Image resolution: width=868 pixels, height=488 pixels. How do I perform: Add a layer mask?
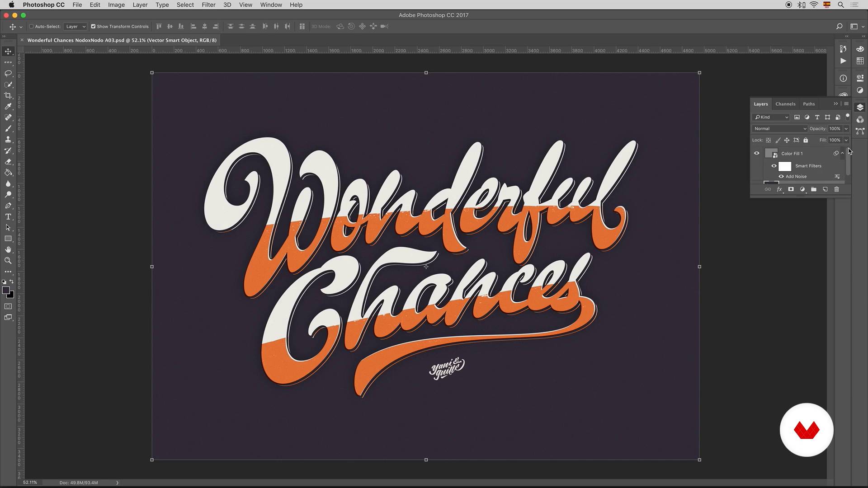pyautogui.click(x=791, y=189)
